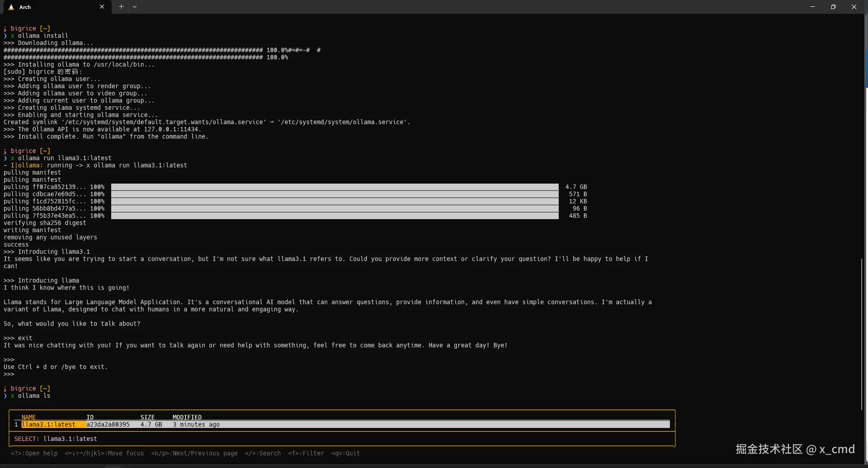Click the '571 B' size next to cdbcae7e69d5
868x468 pixels.
click(x=578, y=194)
